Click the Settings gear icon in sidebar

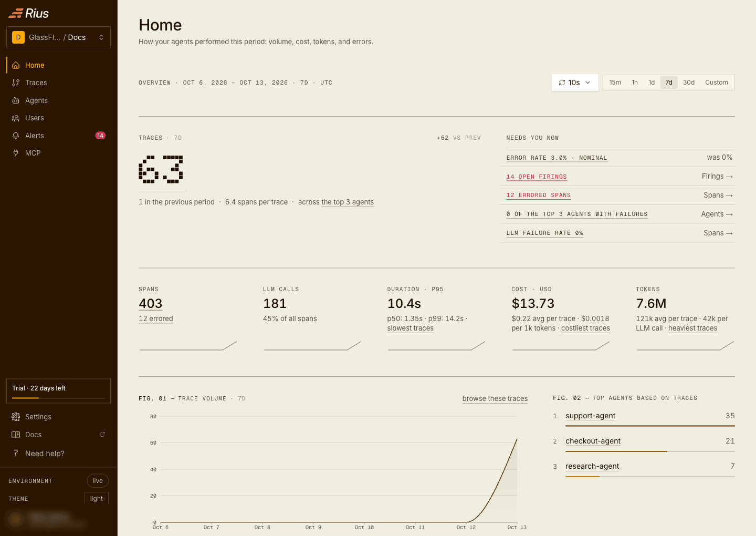point(16,417)
